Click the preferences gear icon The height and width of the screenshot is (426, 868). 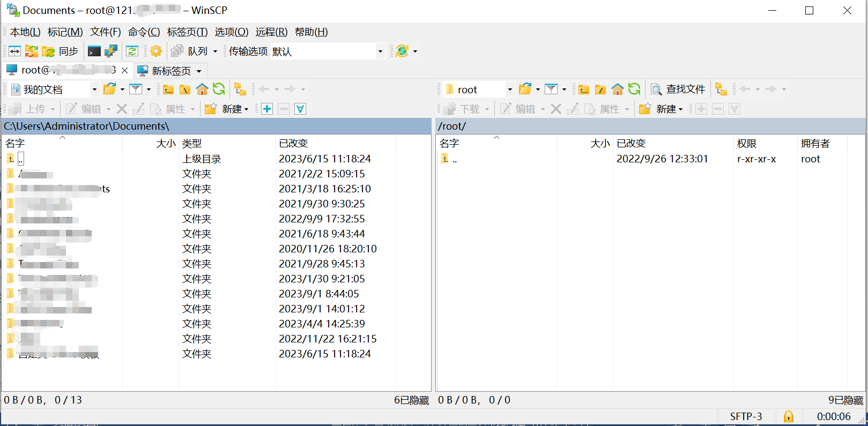click(x=156, y=51)
